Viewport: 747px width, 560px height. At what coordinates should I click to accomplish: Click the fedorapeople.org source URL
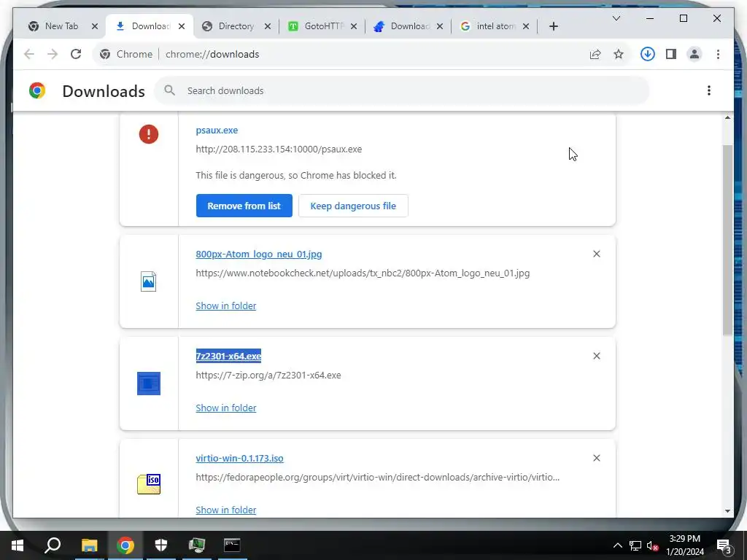[x=377, y=477]
